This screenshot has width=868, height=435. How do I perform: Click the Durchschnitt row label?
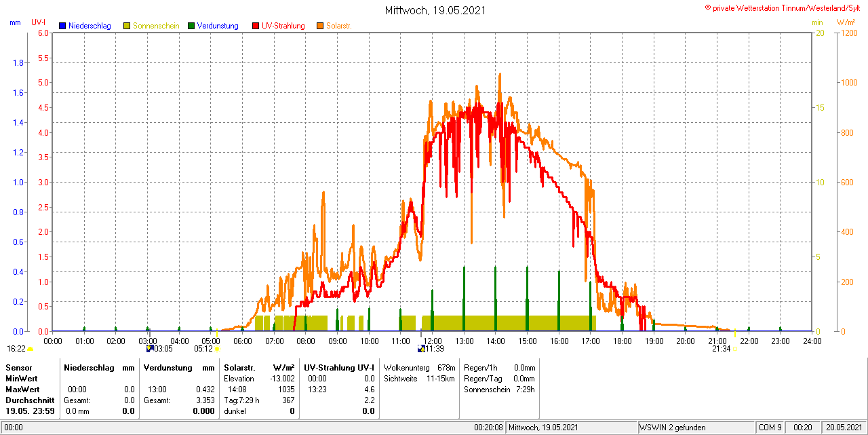click(30, 400)
